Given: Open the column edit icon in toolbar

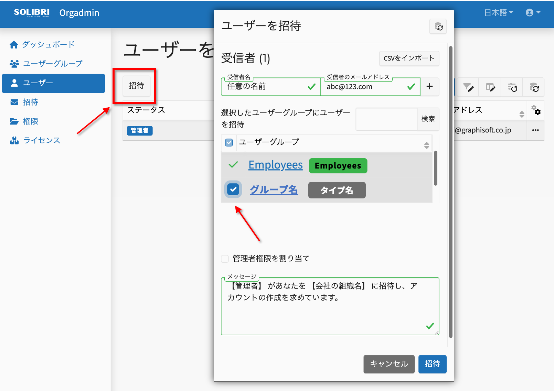Looking at the screenshot, I should [490, 87].
